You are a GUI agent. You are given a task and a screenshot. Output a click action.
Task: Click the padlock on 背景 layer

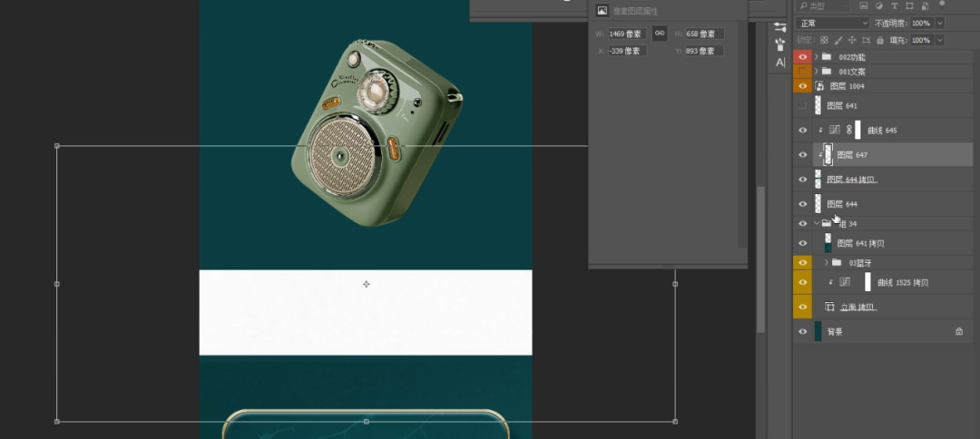click(x=959, y=332)
